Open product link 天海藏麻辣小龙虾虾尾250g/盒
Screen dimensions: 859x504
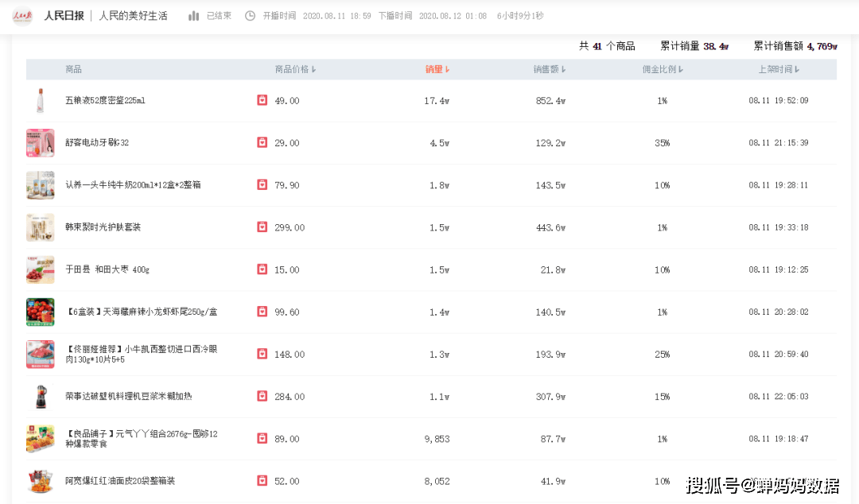142,312
